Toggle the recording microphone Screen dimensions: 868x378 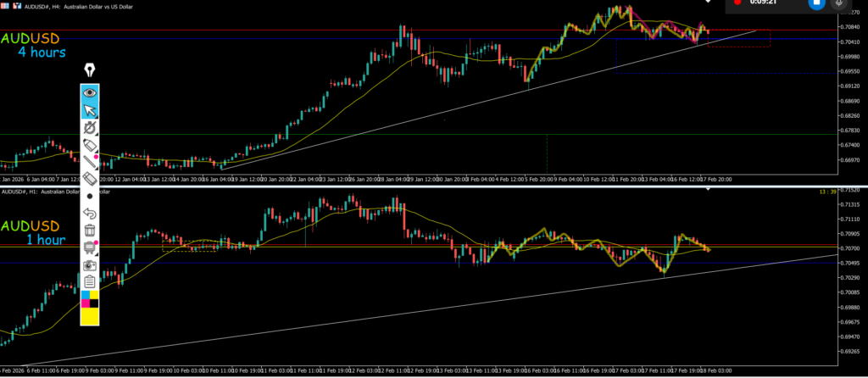coord(839,4)
